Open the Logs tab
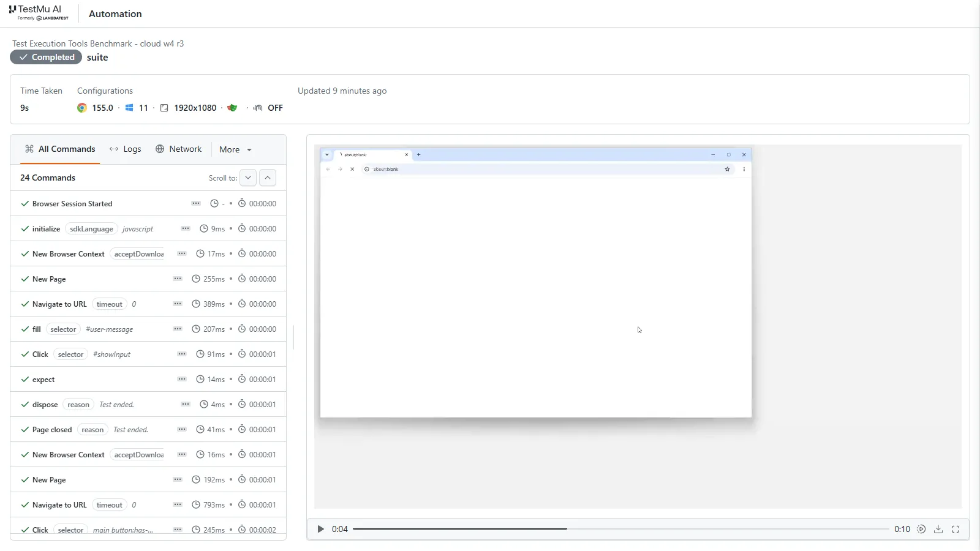Image resolution: width=980 pixels, height=551 pixels. click(x=125, y=149)
